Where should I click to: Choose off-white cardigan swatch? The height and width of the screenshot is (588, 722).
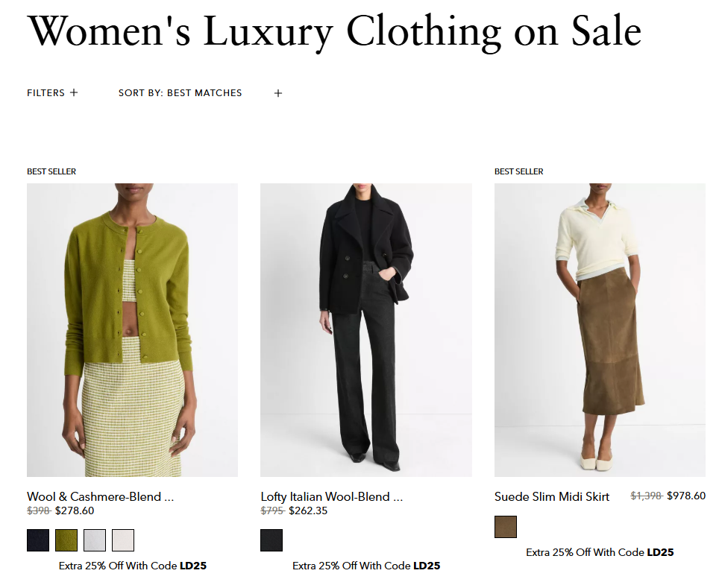point(123,540)
